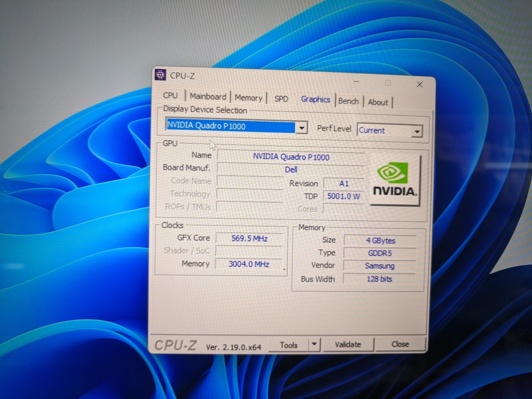The height and width of the screenshot is (399, 532).
Task: Click the Tools button
Action: point(289,345)
